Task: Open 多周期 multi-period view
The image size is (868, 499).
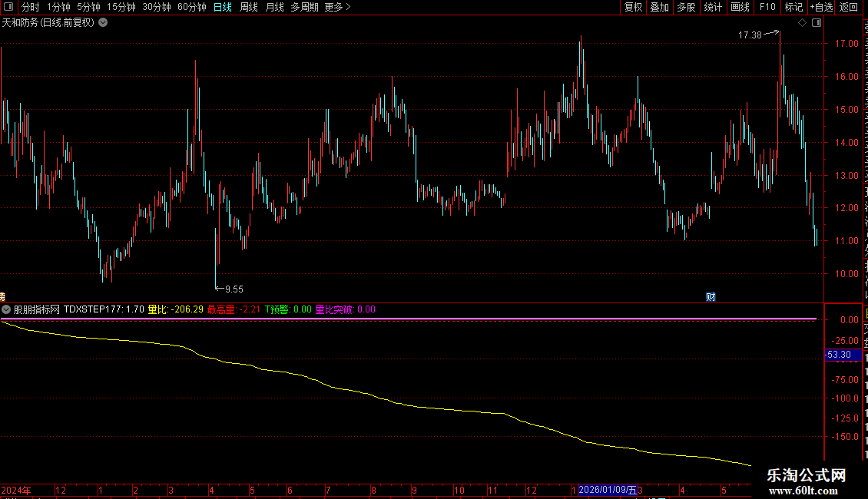Action: pos(304,7)
